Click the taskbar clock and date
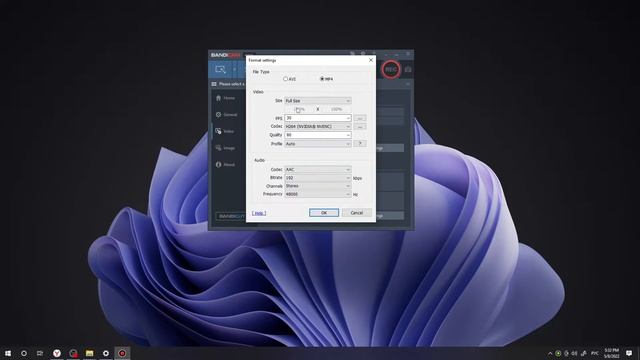This screenshot has height=360, width=640. tap(611, 353)
